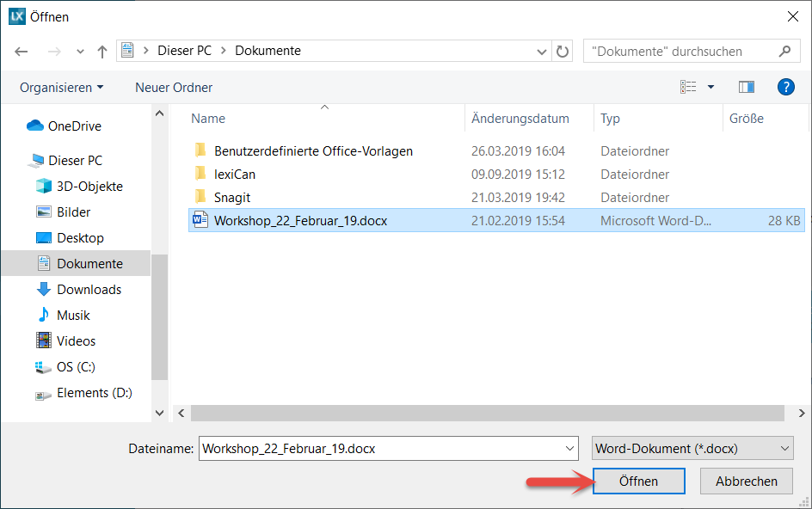This screenshot has height=509, width=812.
Task: Cancel with the Abbrechen button
Action: [x=746, y=481]
